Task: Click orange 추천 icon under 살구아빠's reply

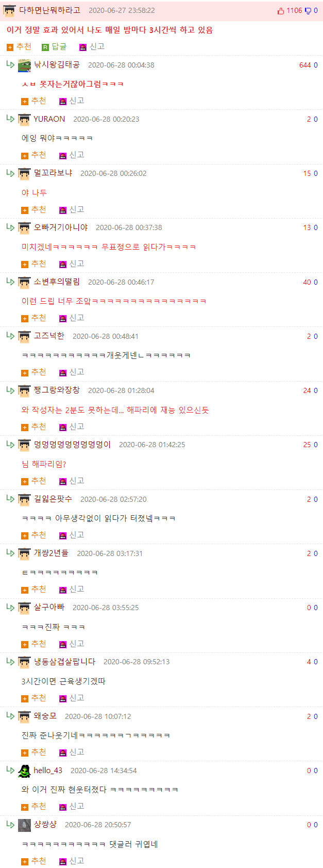Action: [x=25, y=645]
